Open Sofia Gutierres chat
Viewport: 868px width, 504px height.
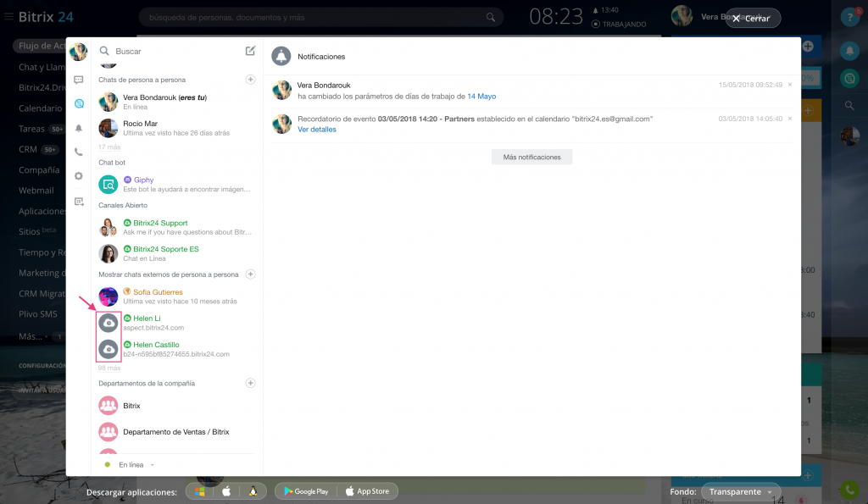pyautogui.click(x=176, y=296)
